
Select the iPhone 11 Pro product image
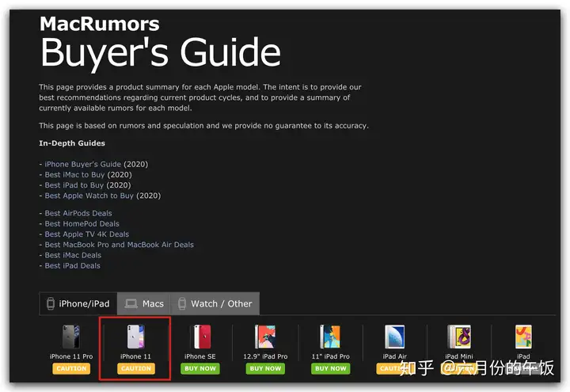[71, 337]
